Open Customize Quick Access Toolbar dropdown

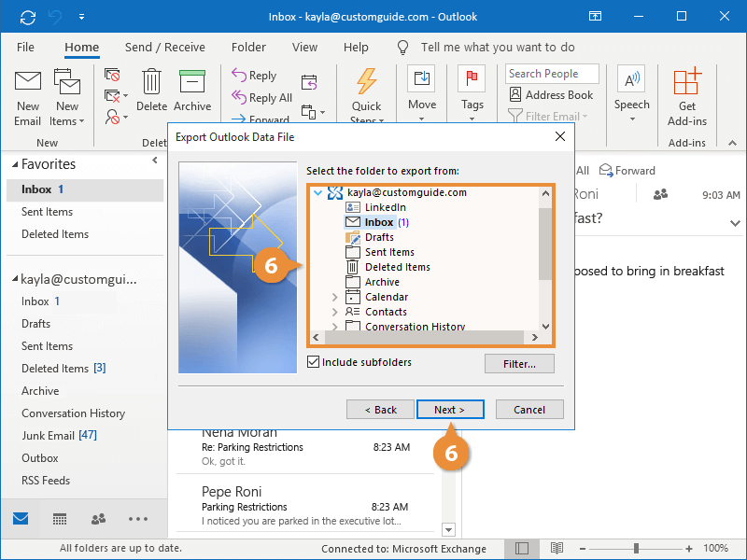click(x=81, y=17)
